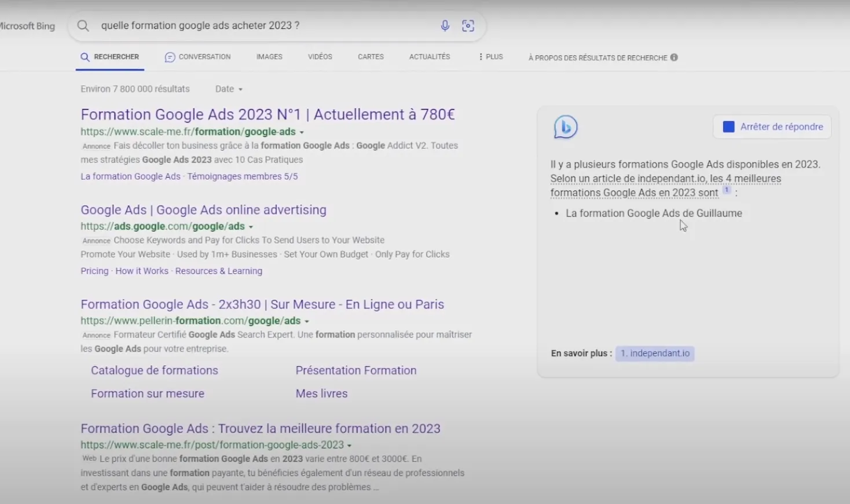Expand arrow next to scale-me.fr/formation/google-ads URL
The width and height of the screenshot is (850, 504).
point(302,133)
